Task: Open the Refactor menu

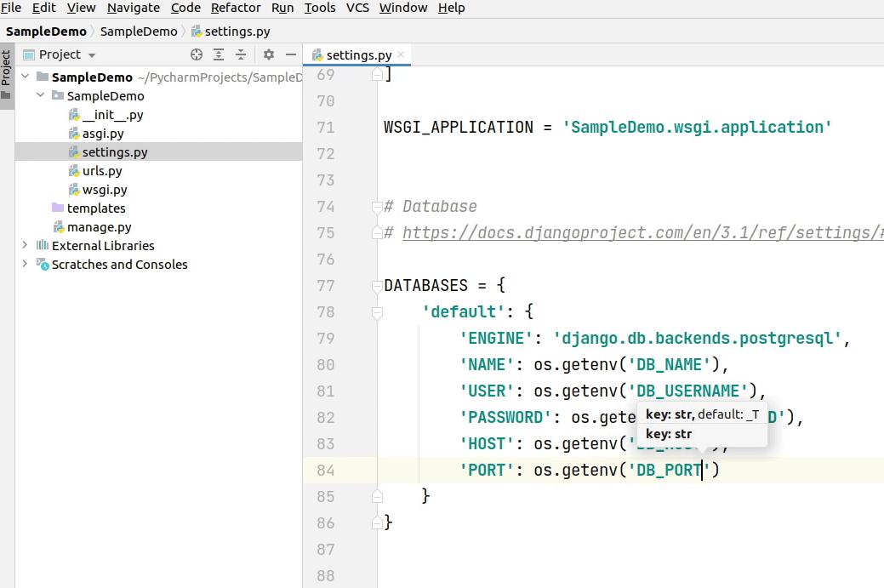Action: point(236,8)
